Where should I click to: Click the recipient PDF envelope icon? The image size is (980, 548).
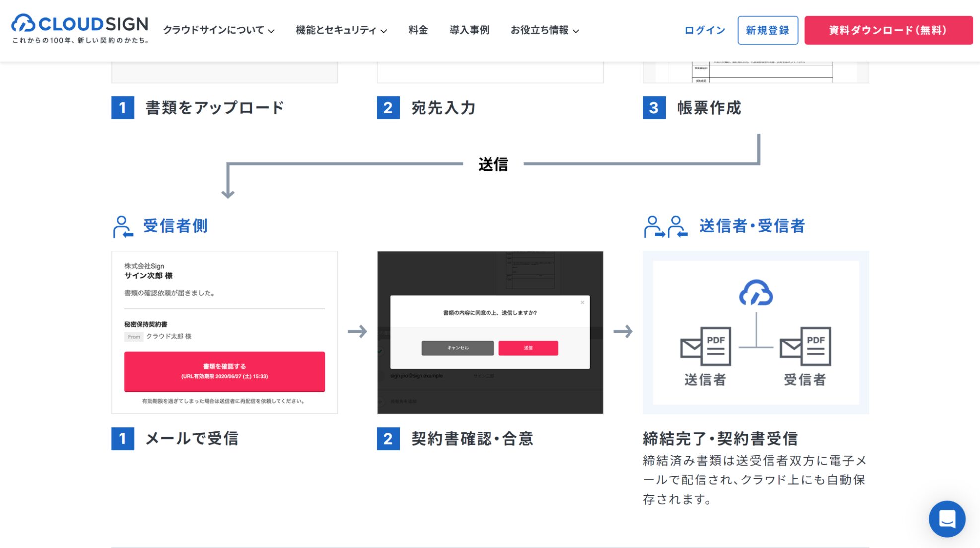[805, 346]
